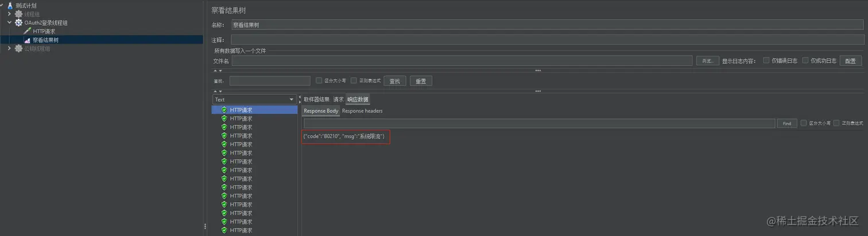Switch to the 取样器结果 tab
Screen dimensions: 868x236
click(x=316, y=99)
